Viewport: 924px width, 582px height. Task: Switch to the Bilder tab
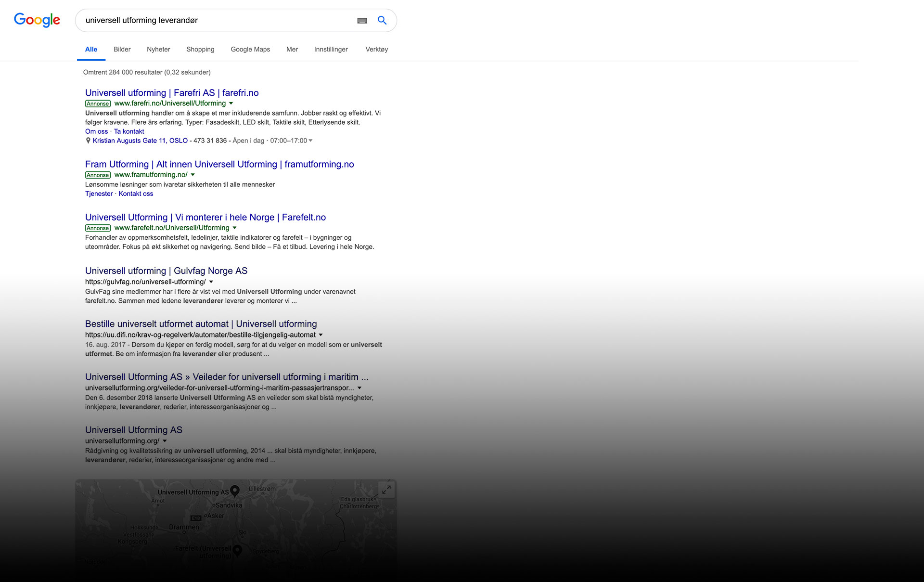point(122,49)
